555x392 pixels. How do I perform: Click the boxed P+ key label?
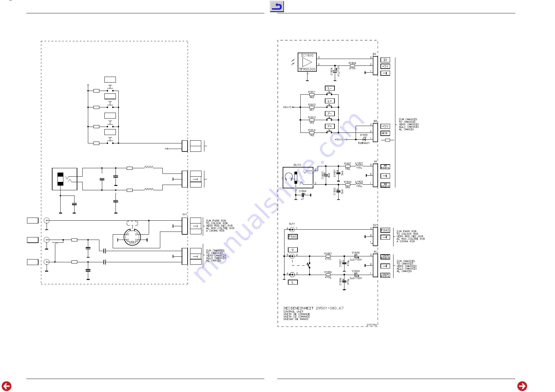[330, 126]
